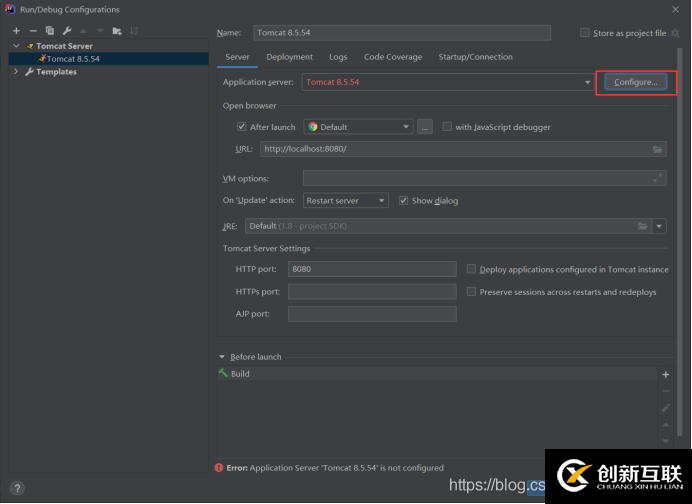The height and width of the screenshot is (504, 692).
Task: Create new folder icon in toolbar
Action: 117,31
